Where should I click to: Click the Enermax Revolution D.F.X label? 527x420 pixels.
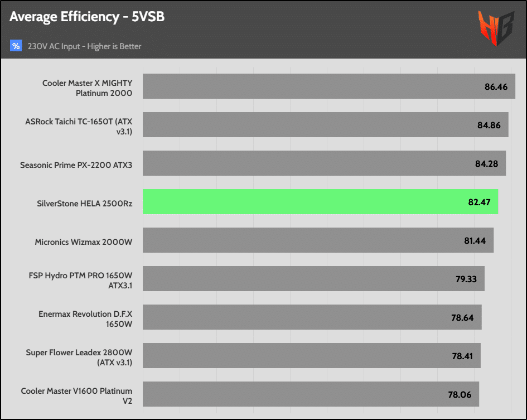pyautogui.click(x=85, y=318)
